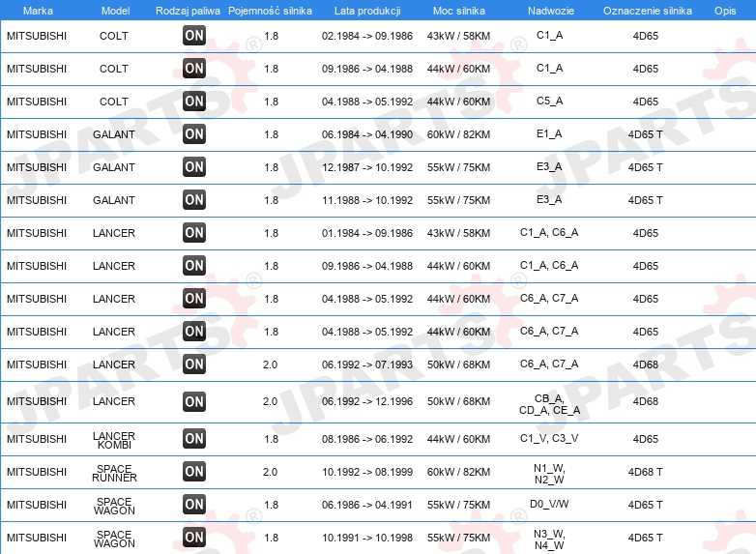Click the ON fuel icon in COLT C5_A row
This screenshot has width=756, height=554.
tap(194, 101)
